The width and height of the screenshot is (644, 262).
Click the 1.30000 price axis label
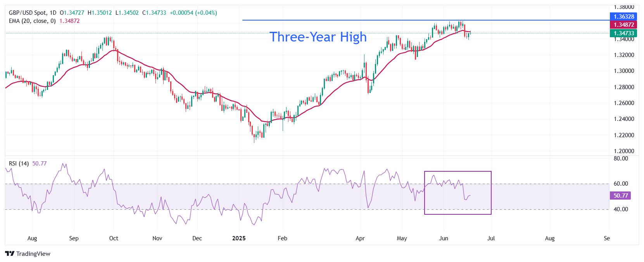click(x=623, y=71)
